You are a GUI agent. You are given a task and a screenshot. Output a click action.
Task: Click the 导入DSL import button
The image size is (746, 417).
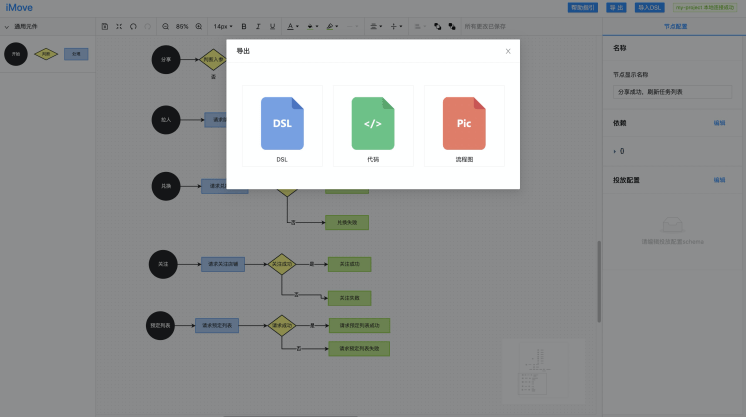[x=649, y=8]
